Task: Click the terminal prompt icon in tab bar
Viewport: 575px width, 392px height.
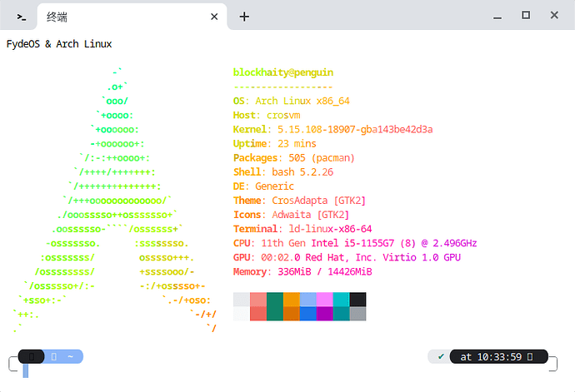Action: coord(22,17)
